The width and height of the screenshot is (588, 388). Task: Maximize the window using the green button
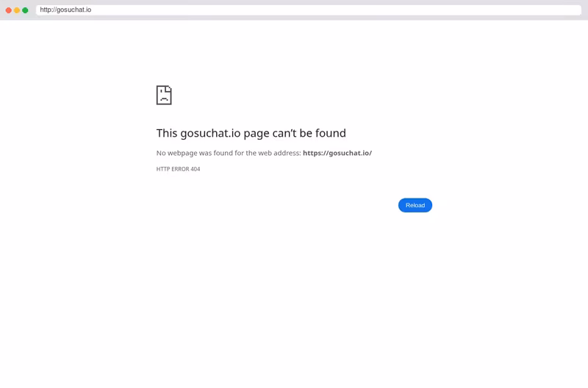tap(25, 10)
